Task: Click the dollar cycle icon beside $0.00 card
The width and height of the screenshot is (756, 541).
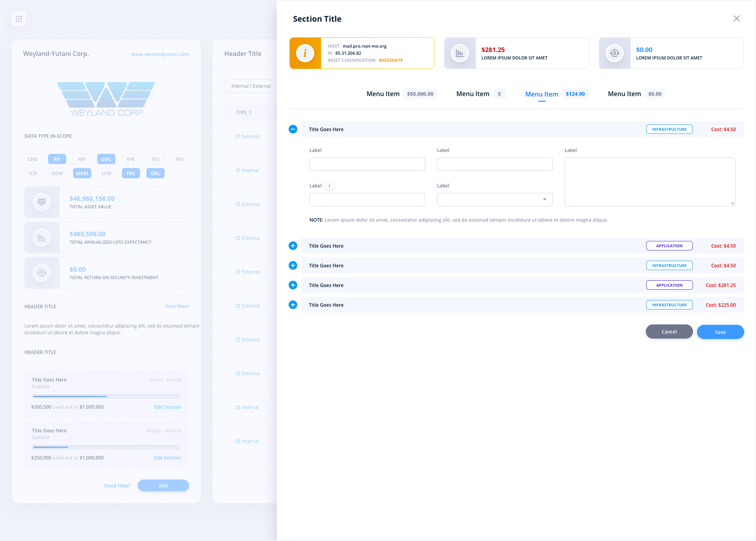Action: [614, 53]
